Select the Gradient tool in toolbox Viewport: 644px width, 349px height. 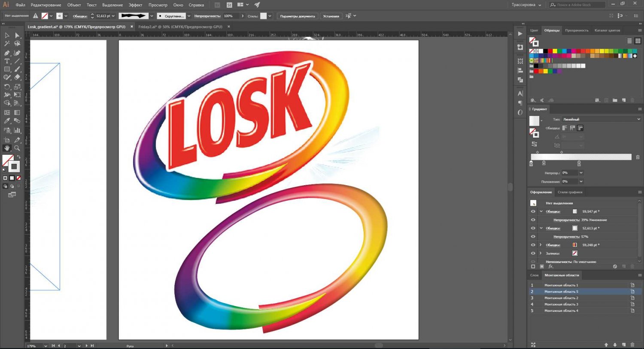point(17,113)
